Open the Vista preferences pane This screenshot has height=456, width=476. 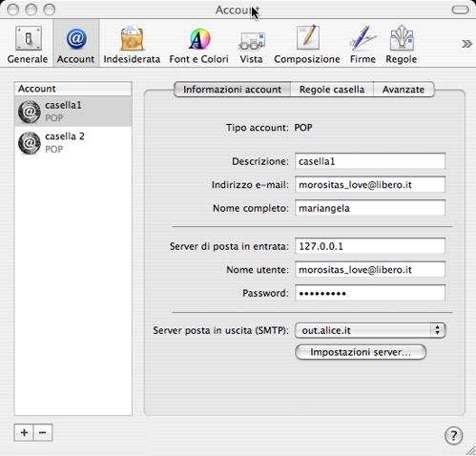[x=251, y=45]
